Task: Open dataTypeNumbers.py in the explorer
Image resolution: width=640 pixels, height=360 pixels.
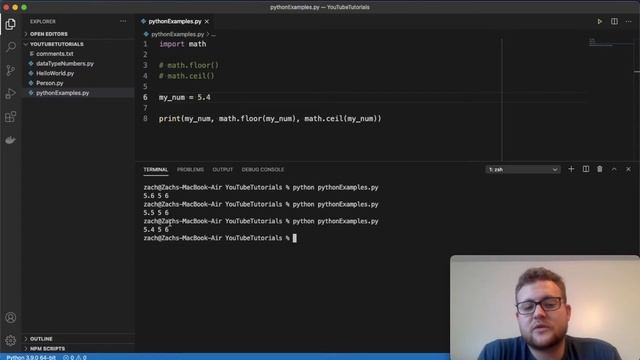Action: tap(65, 63)
